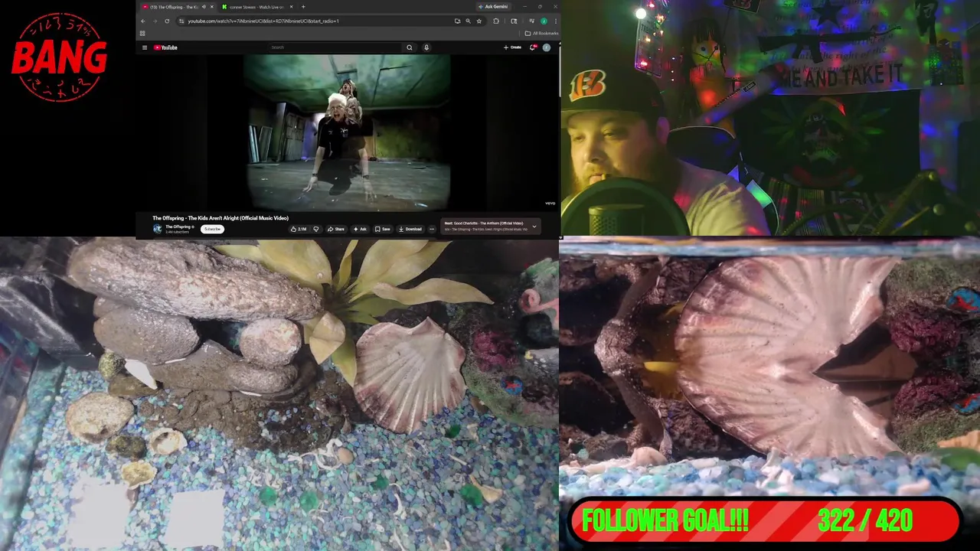
Task: Reload the YouTube page
Action: pos(167,21)
